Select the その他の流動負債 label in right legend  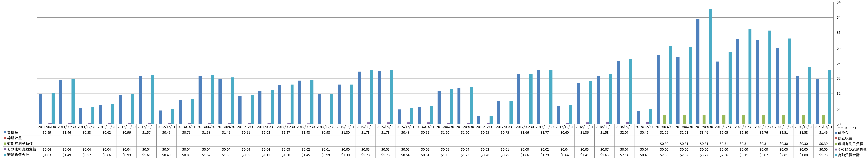[852, 149]
